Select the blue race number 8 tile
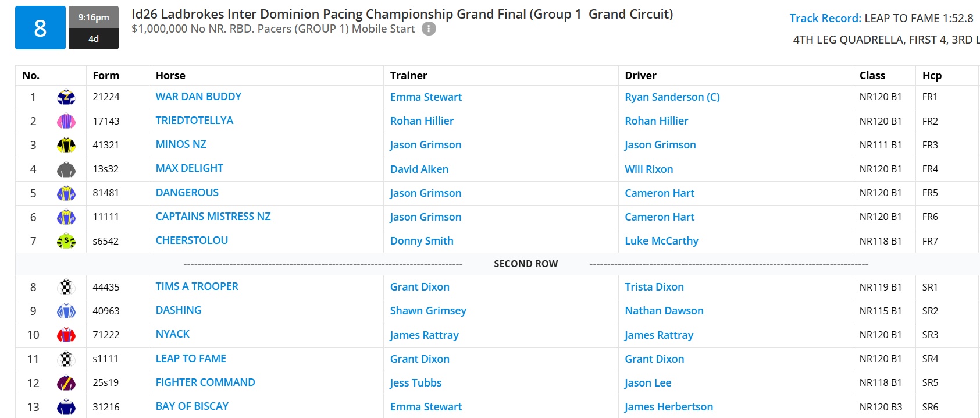This screenshot has height=418, width=980. point(40,28)
